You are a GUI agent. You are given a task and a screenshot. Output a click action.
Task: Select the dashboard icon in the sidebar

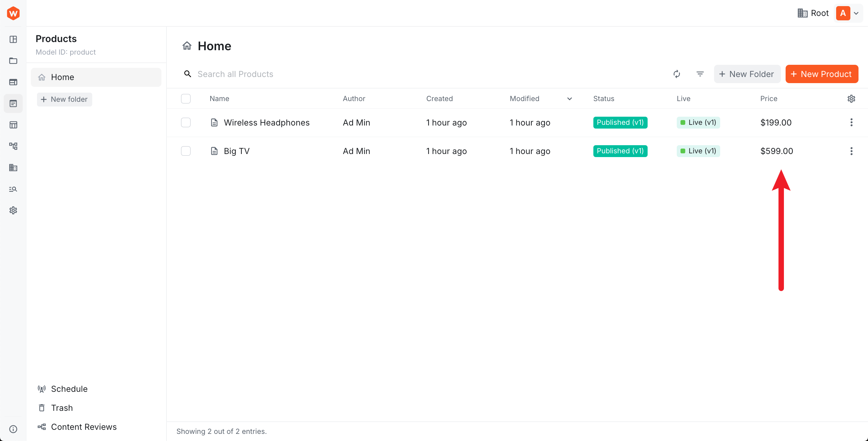[13, 40]
